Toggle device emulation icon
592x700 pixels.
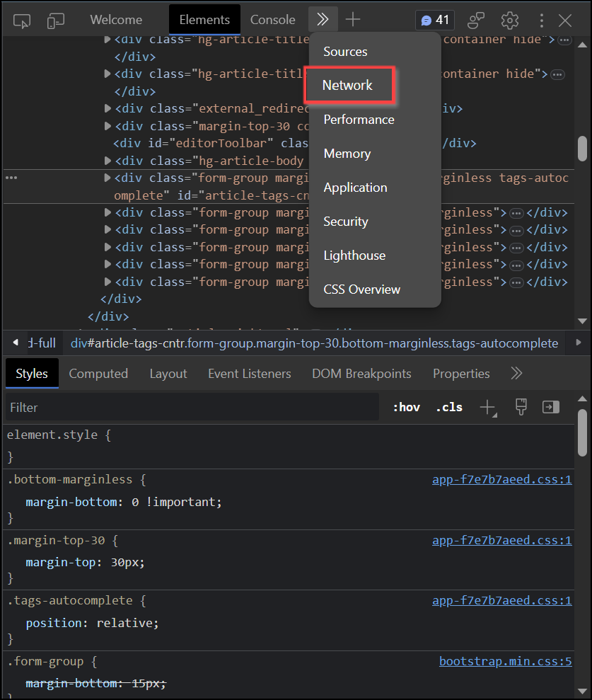56,20
